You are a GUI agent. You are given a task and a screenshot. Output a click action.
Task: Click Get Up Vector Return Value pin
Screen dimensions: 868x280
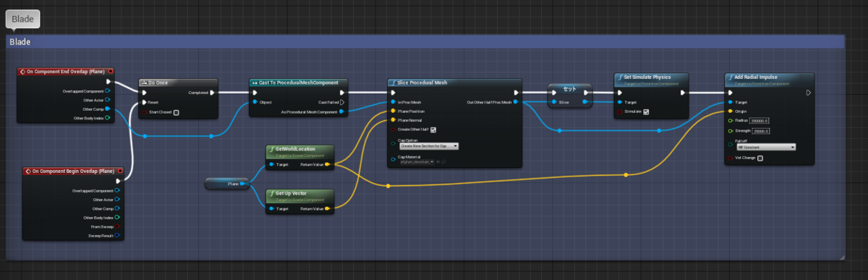coord(327,208)
